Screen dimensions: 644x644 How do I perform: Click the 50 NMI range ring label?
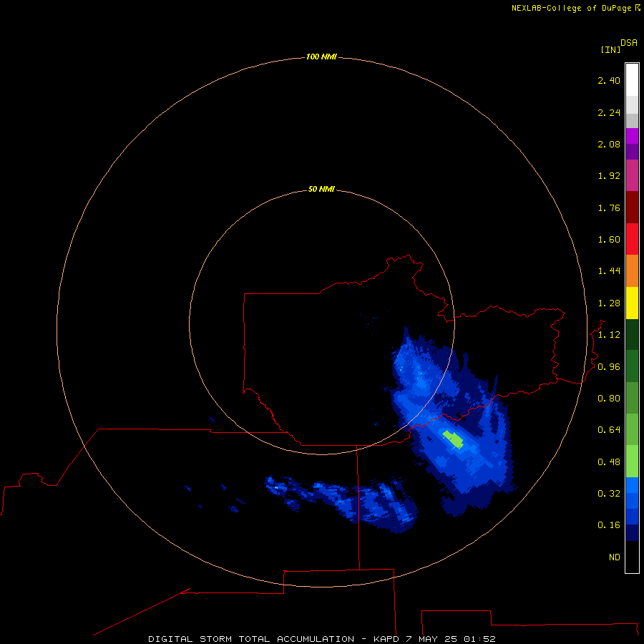pyautogui.click(x=321, y=190)
